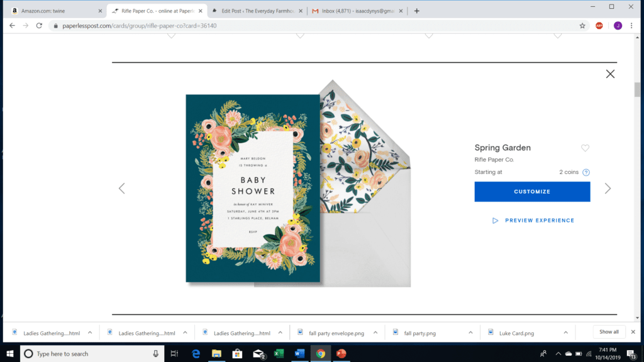Go to the previous card with left arrow
The height and width of the screenshot is (362, 644).
point(121,189)
